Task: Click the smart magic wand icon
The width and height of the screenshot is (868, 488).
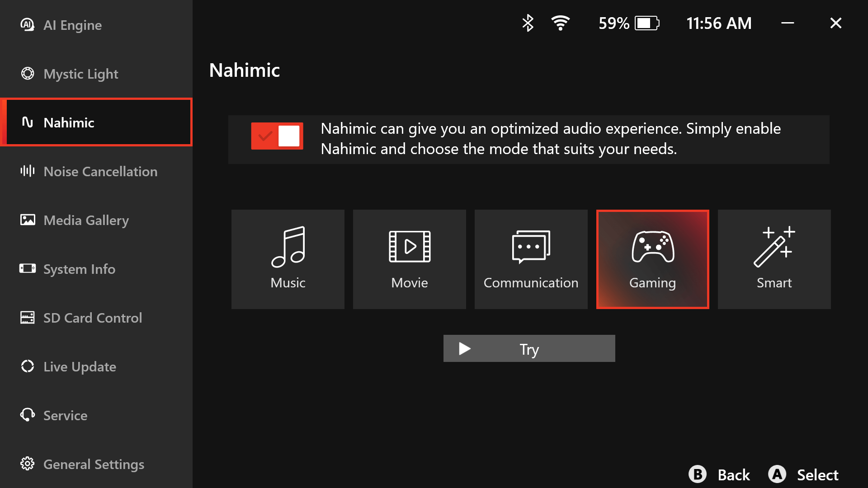Action: (774, 247)
